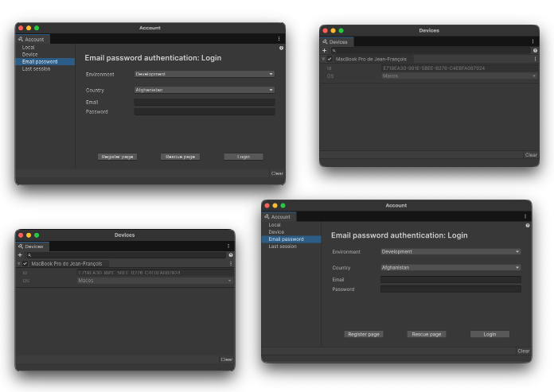The height and width of the screenshot is (392, 554).
Task: Click Register page in upper-left Account window
Action: [117, 157]
